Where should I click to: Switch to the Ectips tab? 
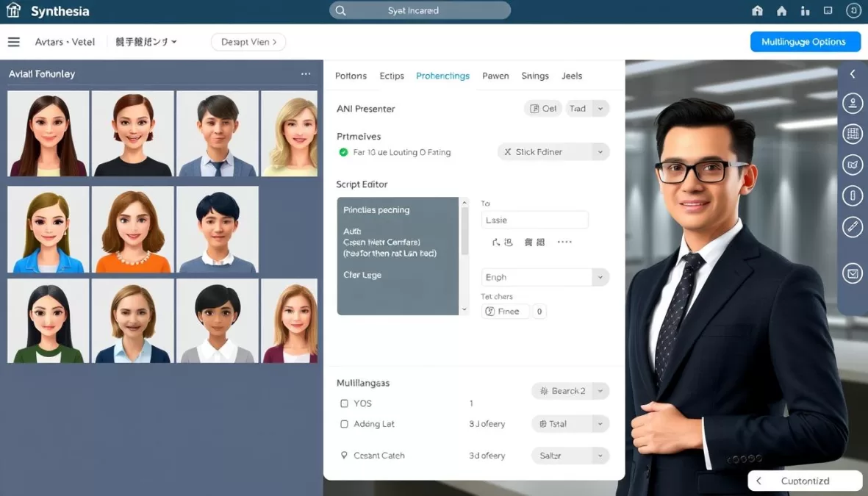(392, 76)
